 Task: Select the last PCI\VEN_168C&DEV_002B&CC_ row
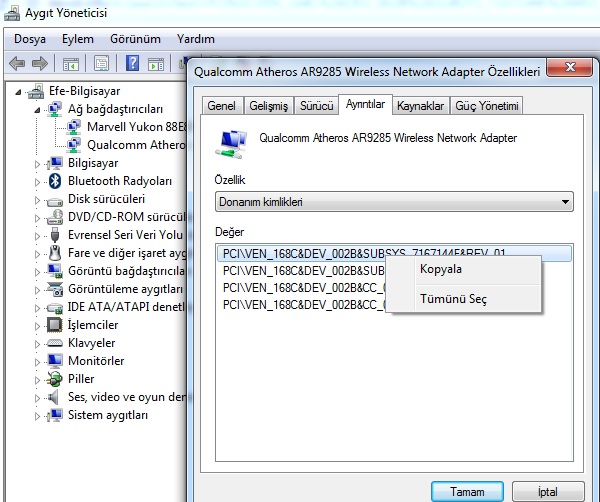[x=303, y=305]
